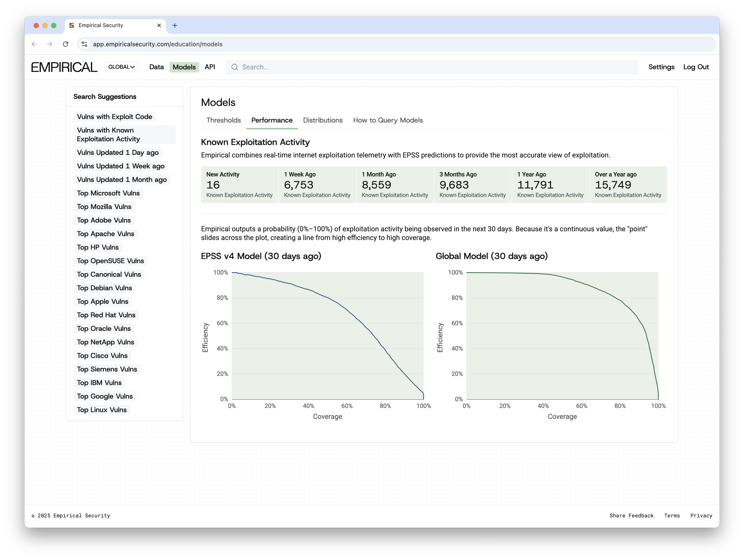The height and width of the screenshot is (560, 744).
Task: Close the Empirical Security tab
Action: pyautogui.click(x=159, y=25)
